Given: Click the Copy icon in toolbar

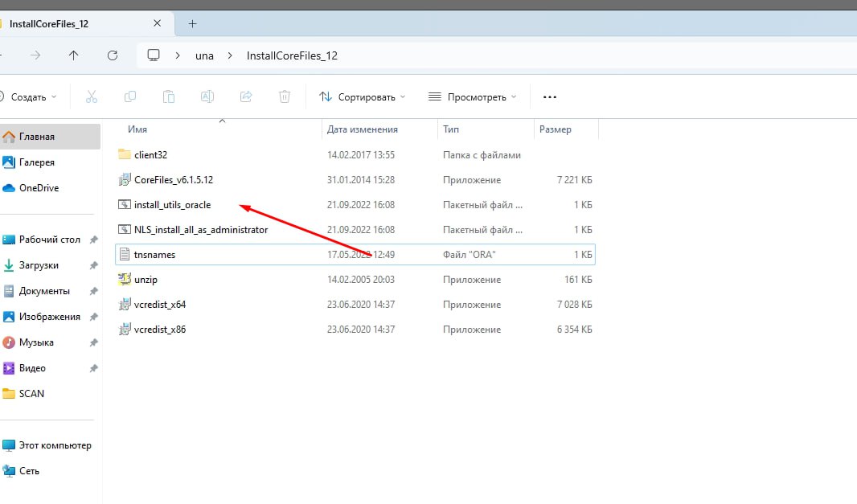Looking at the screenshot, I should click(x=130, y=96).
